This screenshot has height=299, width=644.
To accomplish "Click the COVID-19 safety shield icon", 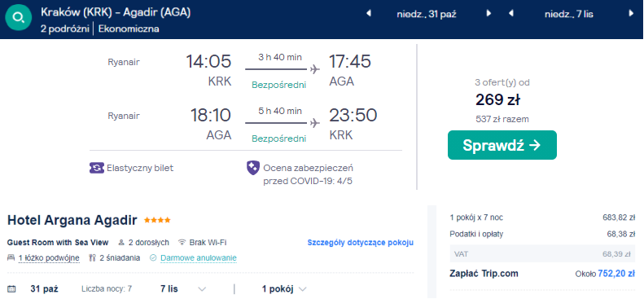I will pyautogui.click(x=253, y=168).
